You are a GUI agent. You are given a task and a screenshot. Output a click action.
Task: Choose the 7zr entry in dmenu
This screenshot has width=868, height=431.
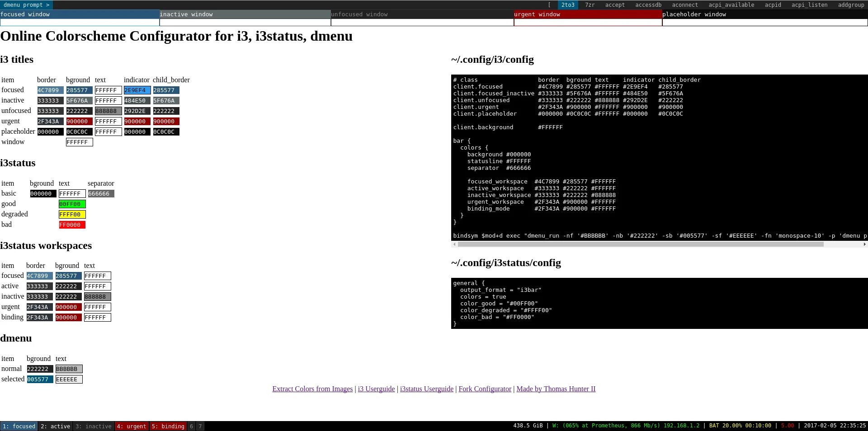click(x=590, y=5)
